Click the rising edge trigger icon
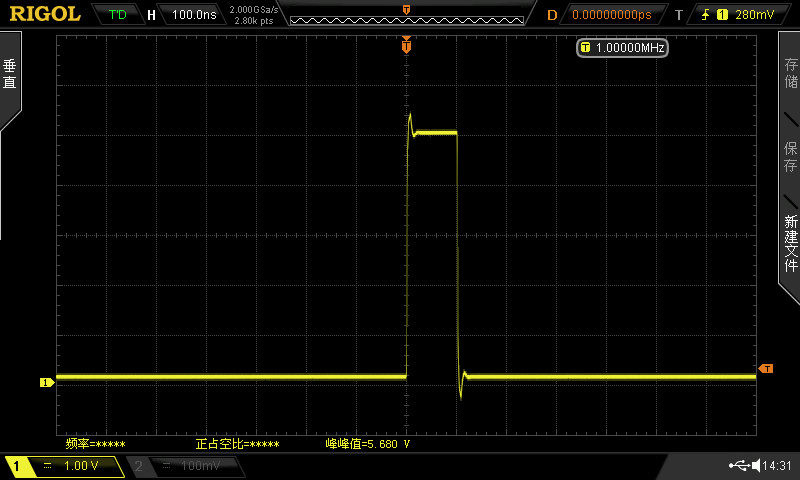This screenshot has width=800, height=480. (x=706, y=15)
